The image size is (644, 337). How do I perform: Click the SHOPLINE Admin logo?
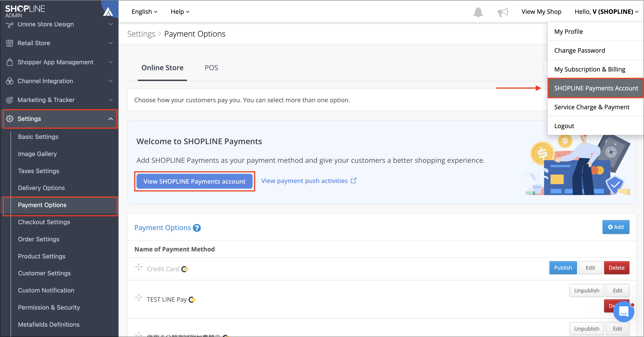[25, 11]
